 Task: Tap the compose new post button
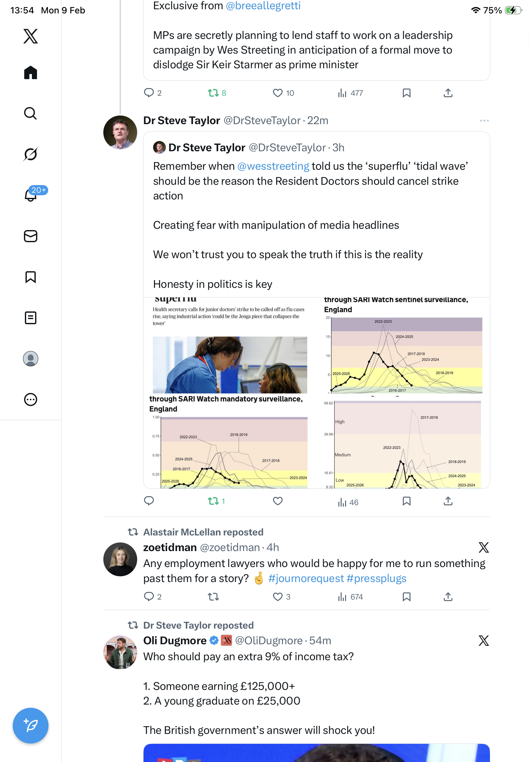31,725
